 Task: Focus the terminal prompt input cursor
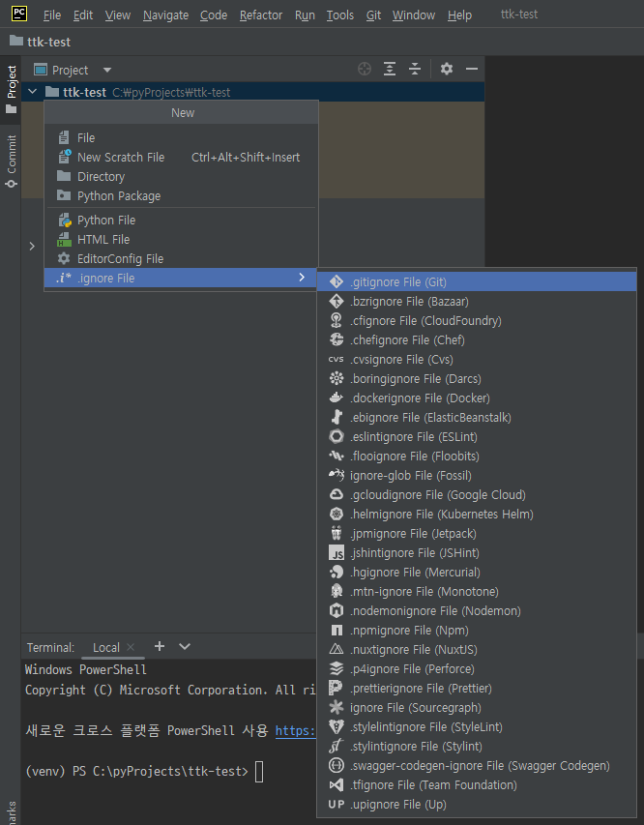[259, 772]
